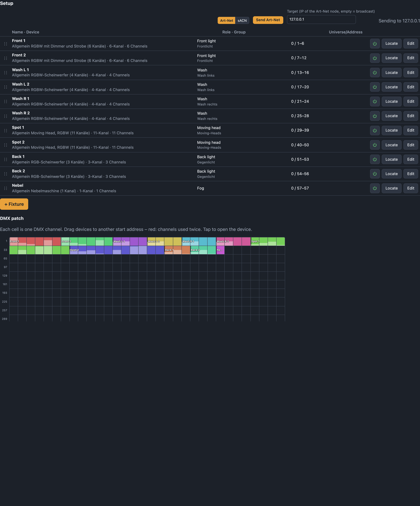The height and width of the screenshot is (506, 420).
Task: Switch protocol to sACN
Action: coord(242,20)
